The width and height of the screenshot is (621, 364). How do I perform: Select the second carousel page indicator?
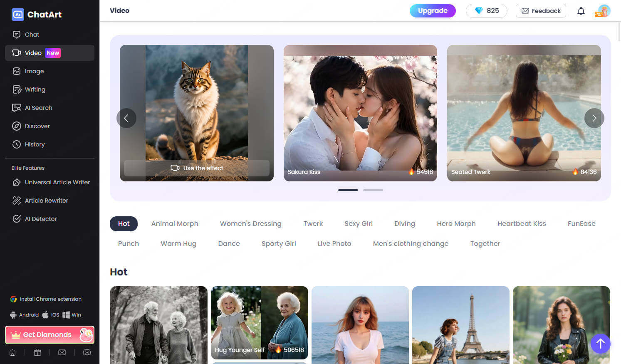click(x=373, y=190)
